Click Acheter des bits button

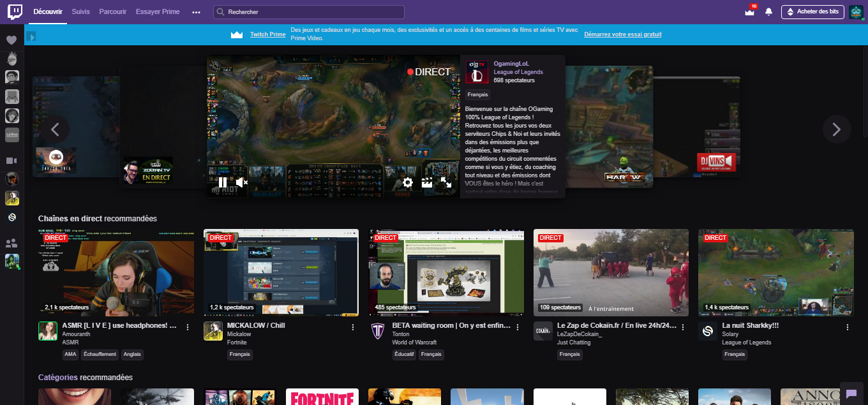pyautogui.click(x=812, y=12)
